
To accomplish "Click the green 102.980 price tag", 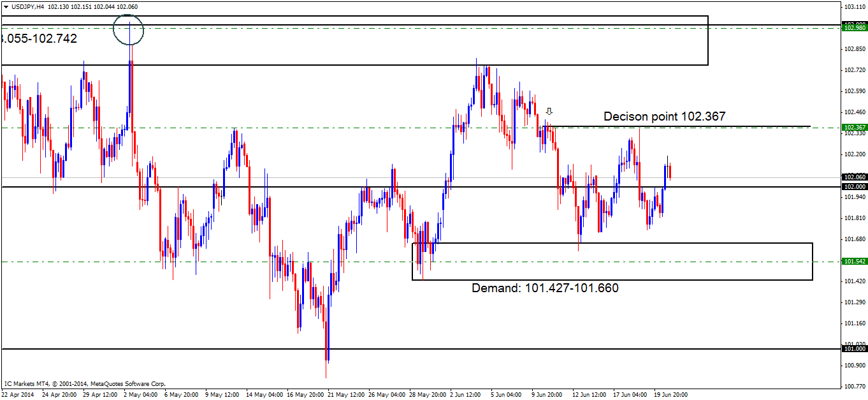I will (855, 27).
